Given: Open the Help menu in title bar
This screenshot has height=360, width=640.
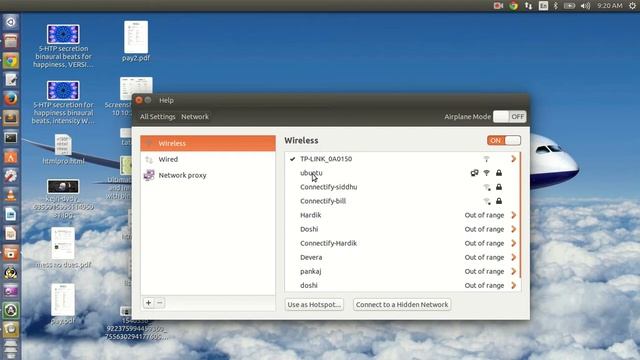Looking at the screenshot, I should [x=166, y=100].
